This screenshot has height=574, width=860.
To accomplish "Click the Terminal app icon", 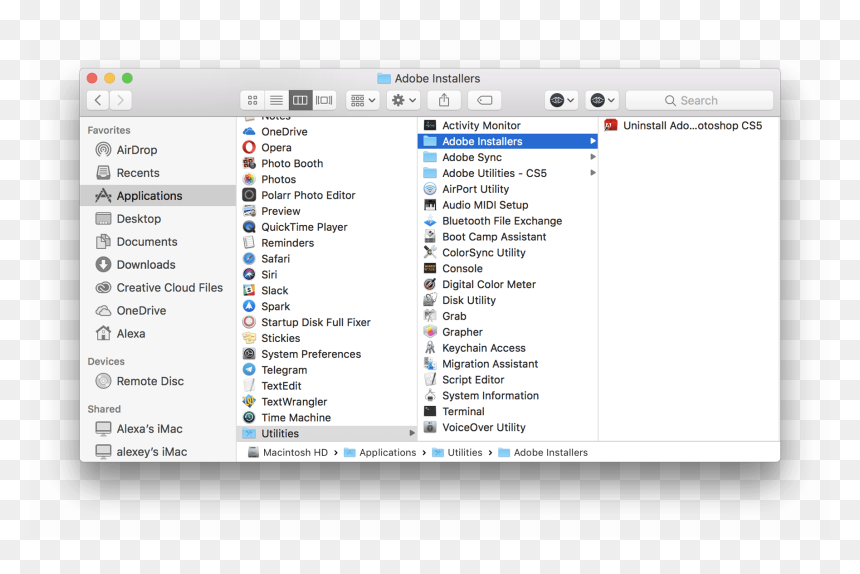I will pyautogui.click(x=430, y=412).
